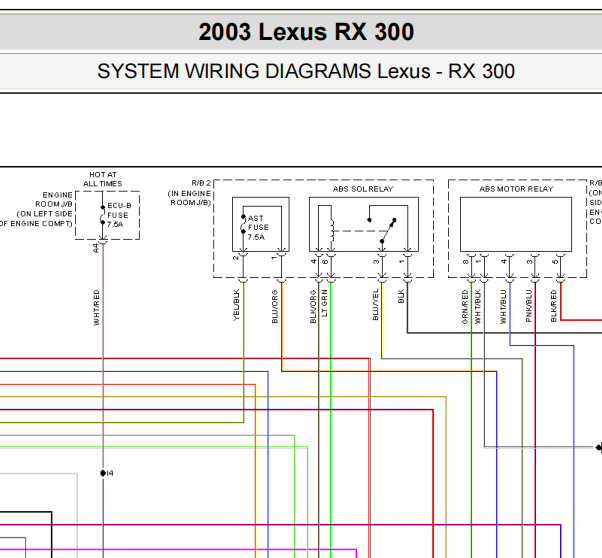Click the 'AST FUSE 7.5A' label
The image size is (602, 558).
(258, 227)
